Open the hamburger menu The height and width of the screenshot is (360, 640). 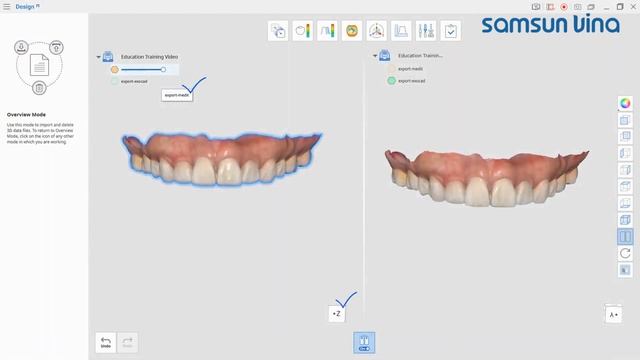click(7, 7)
